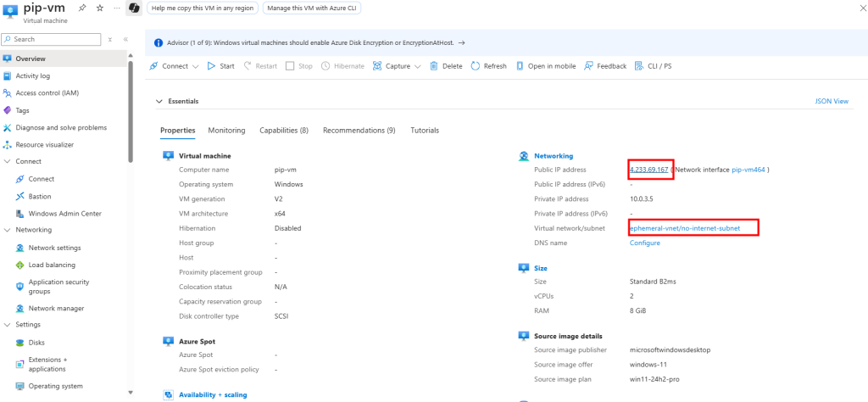The height and width of the screenshot is (402, 868).
Task: Click the JSON View link
Action: point(832,101)
